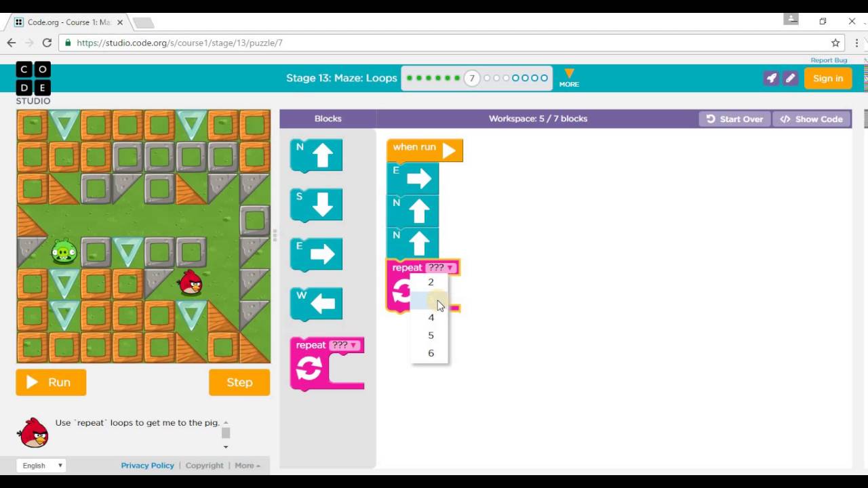
Task: Click the first N block in workspace
Action: tap(413, 211)
